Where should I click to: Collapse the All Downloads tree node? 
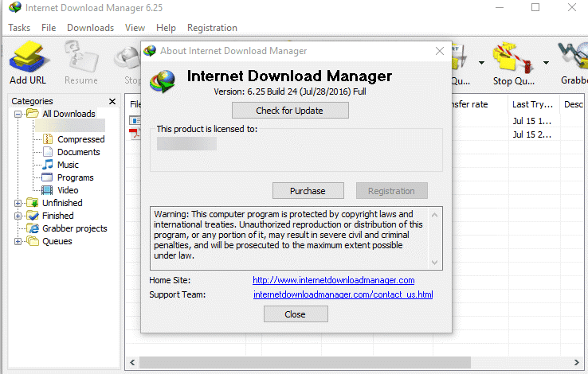point(18,114)
